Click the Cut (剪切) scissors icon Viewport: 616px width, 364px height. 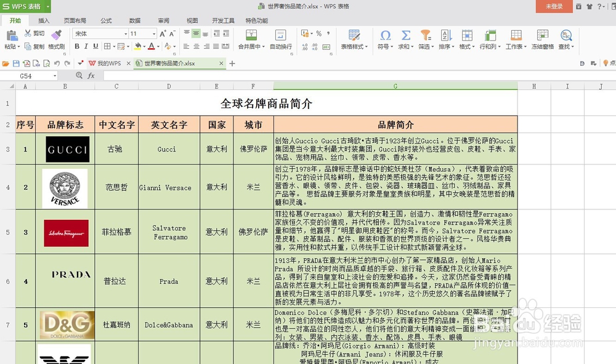[x=28, y=33]
